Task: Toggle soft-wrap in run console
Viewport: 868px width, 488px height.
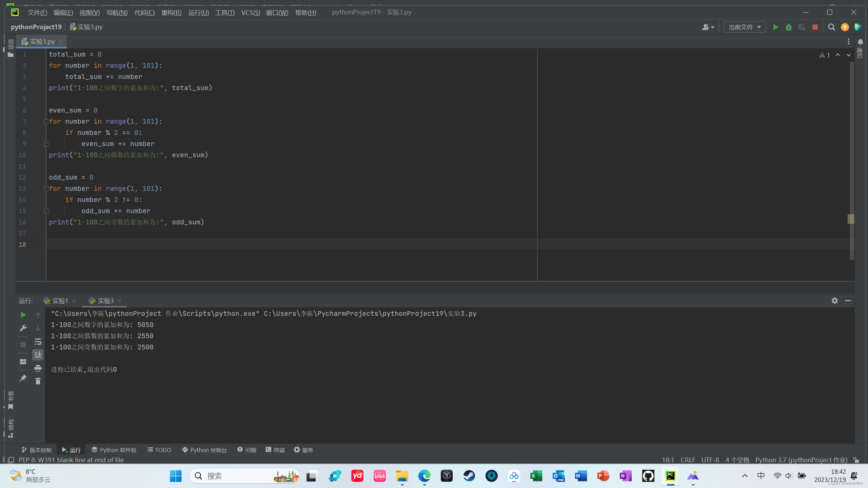Action: [38, 342]
